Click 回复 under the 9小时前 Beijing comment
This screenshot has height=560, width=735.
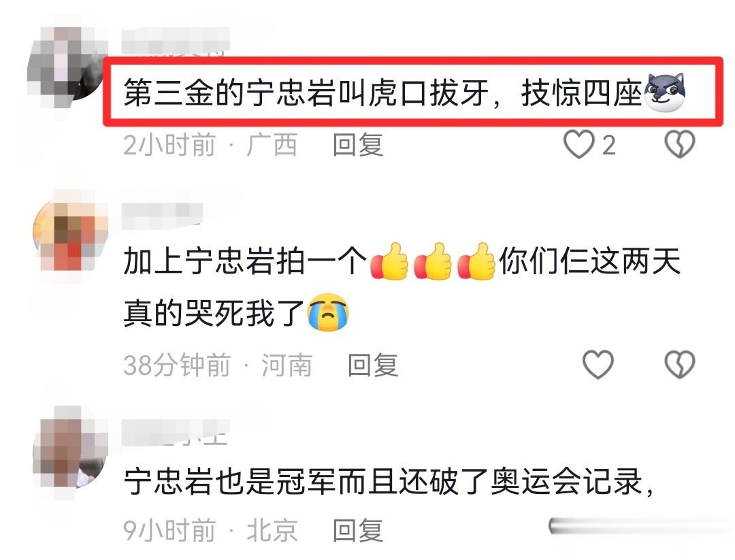tap(358, 530)
